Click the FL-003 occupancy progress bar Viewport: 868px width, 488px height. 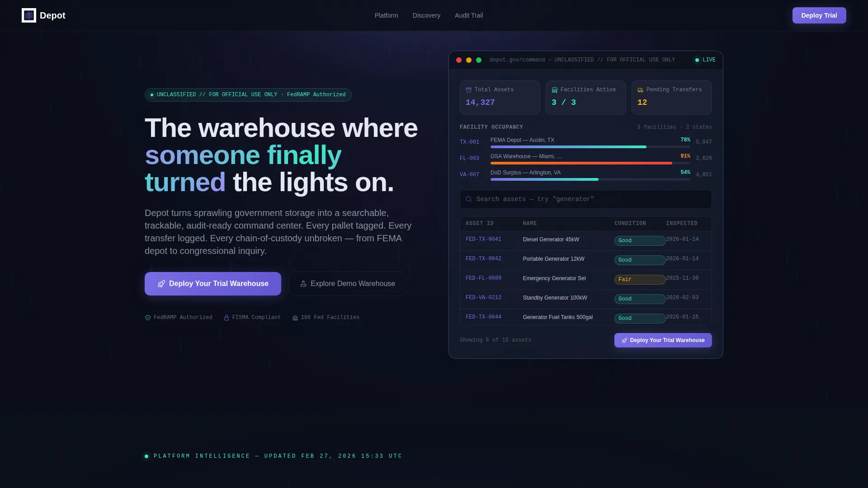[590, 163]
